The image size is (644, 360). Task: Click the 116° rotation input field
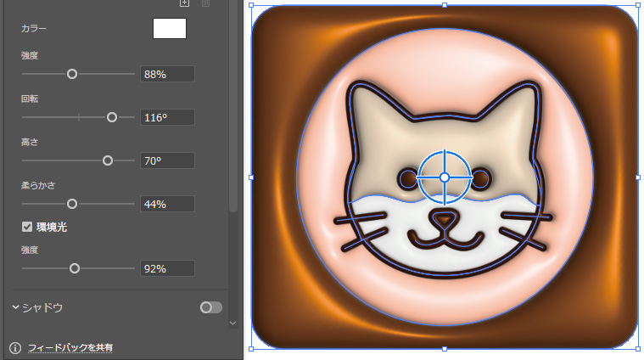pos(167,117)
